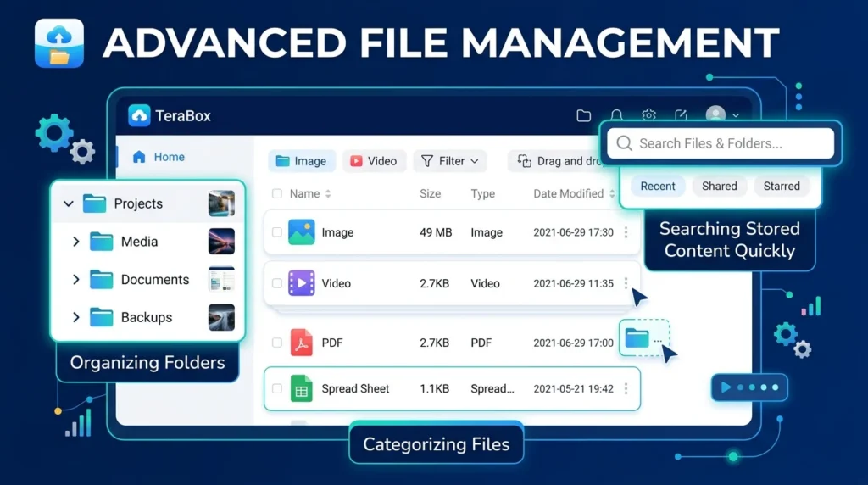Image resolution: width=868 pixels, height=485 pixels.
Task: Click the Image file type icon
Action: pyautogui.click(x=302, y=232)
